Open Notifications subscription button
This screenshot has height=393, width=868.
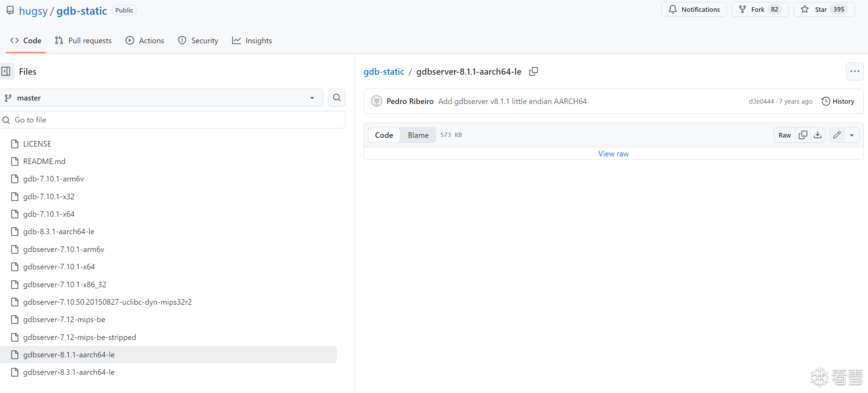(694, 9)
